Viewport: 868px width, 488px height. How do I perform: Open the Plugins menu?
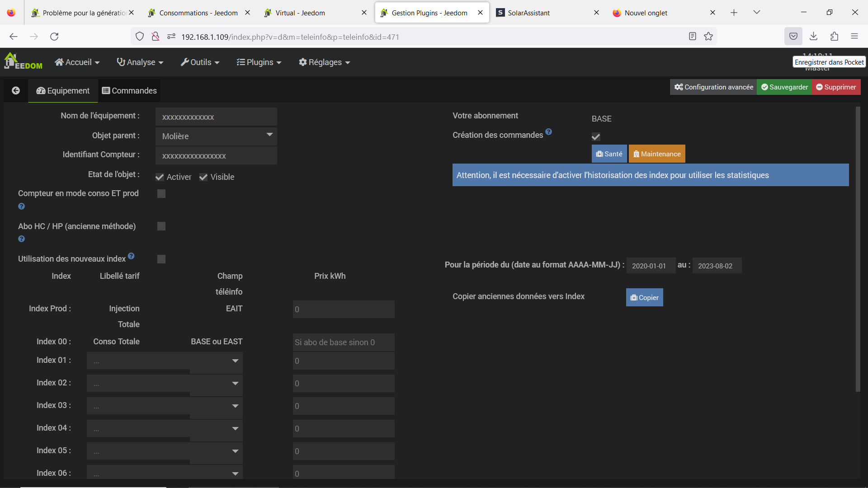tap(259, 62)
